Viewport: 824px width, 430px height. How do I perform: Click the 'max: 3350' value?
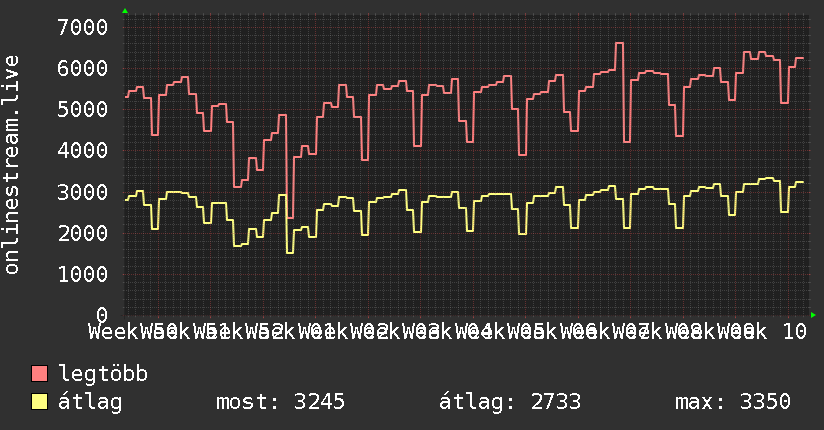(x=733, y=402)
